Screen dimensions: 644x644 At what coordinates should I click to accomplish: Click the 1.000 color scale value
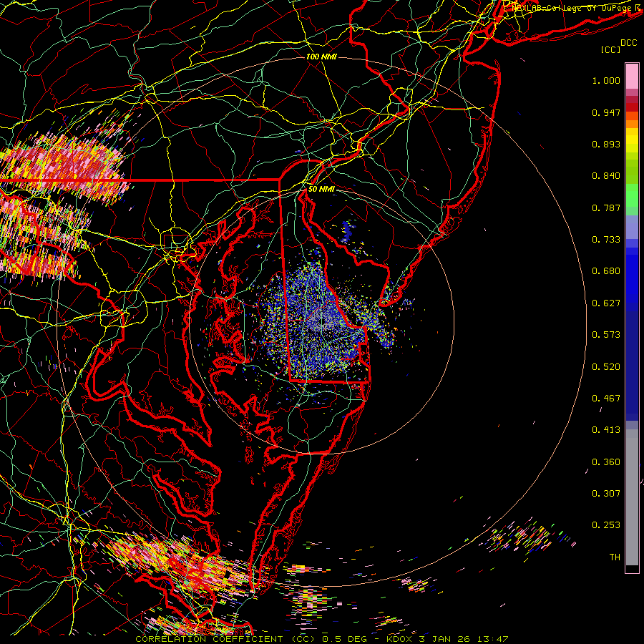[x=606, y=80]
